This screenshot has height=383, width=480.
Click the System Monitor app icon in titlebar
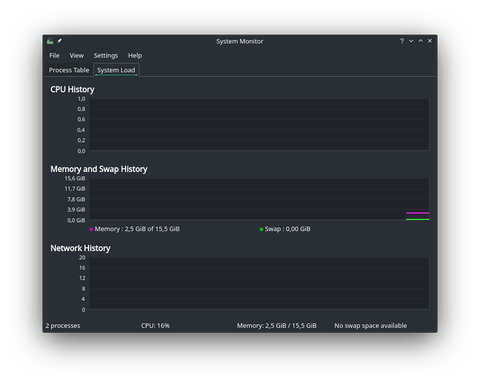click(x=50, y=41)
